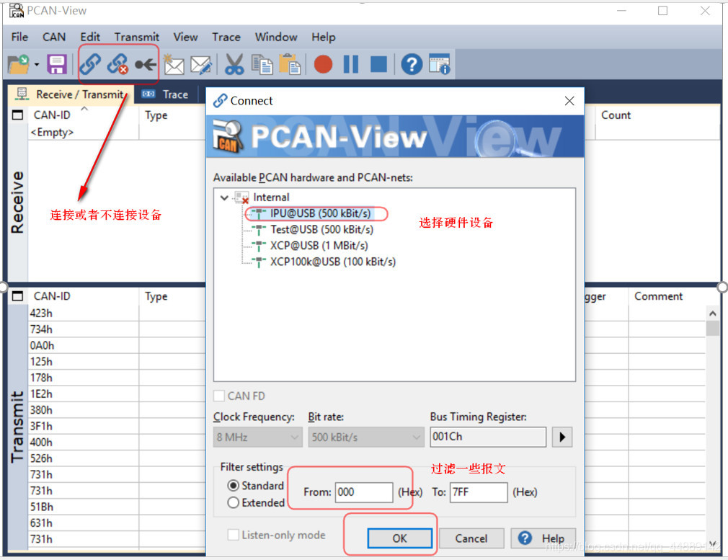Toggle the CAN FD checkbox

coord(219,396)
